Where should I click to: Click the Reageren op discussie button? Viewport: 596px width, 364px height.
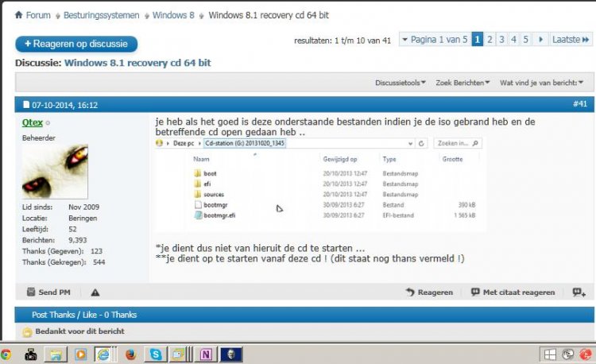coord(76,44)
